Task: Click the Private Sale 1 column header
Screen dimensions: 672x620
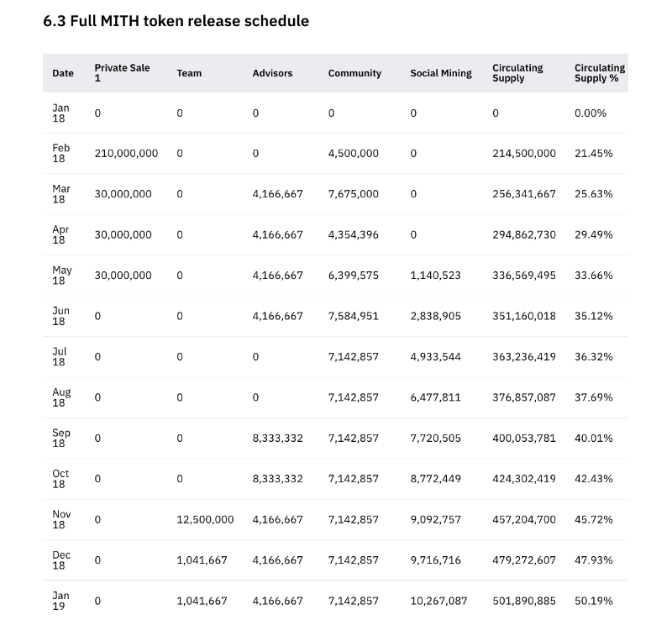Action: point(122,73)
